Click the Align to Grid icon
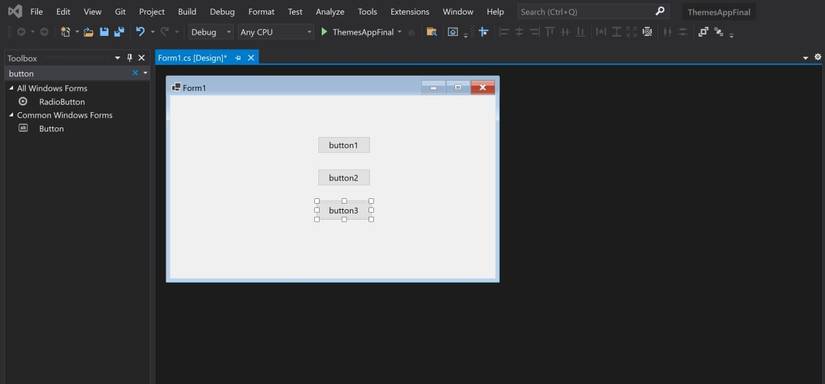This screenshot has width=825, height=384. pos(484,32)
